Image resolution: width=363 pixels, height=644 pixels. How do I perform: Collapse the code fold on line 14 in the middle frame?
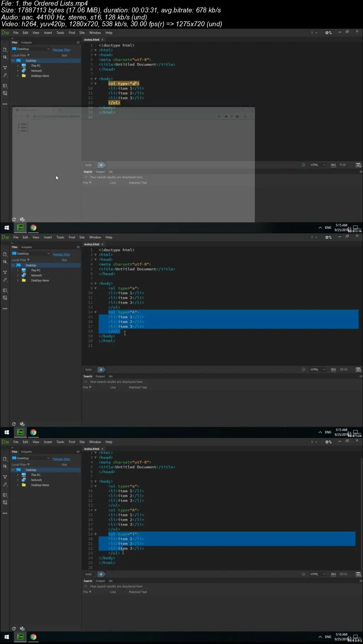pyautogui.click(x=95, y=312)
